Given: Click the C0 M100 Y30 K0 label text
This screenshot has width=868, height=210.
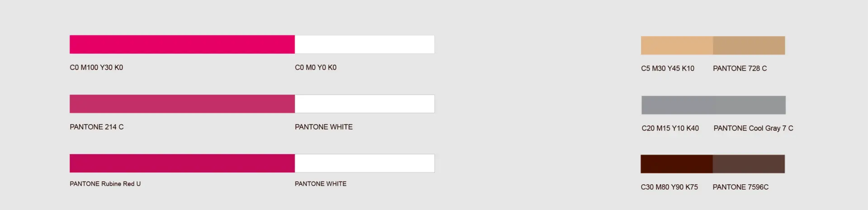Looking at the screenshot, I should (96, 67).
